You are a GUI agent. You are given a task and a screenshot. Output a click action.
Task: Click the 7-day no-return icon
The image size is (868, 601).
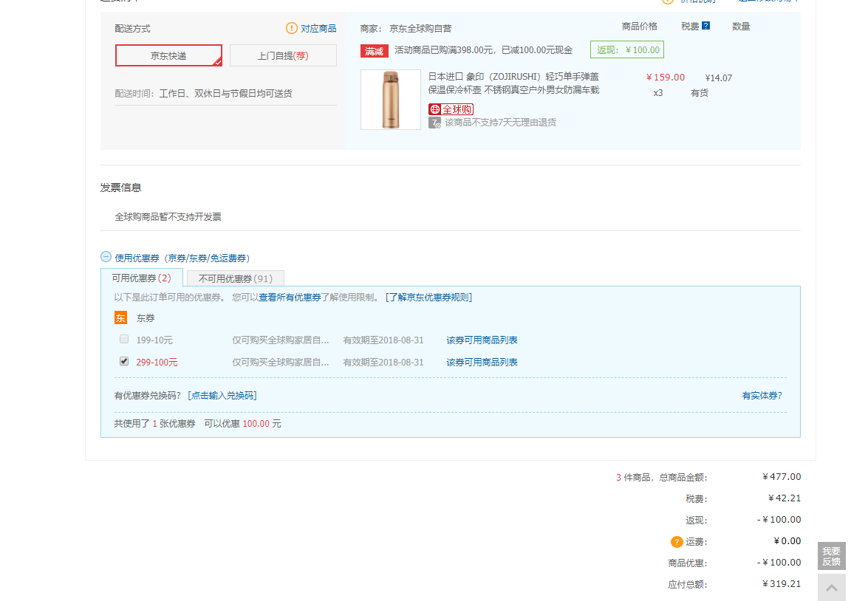click(x=434, y=123)
